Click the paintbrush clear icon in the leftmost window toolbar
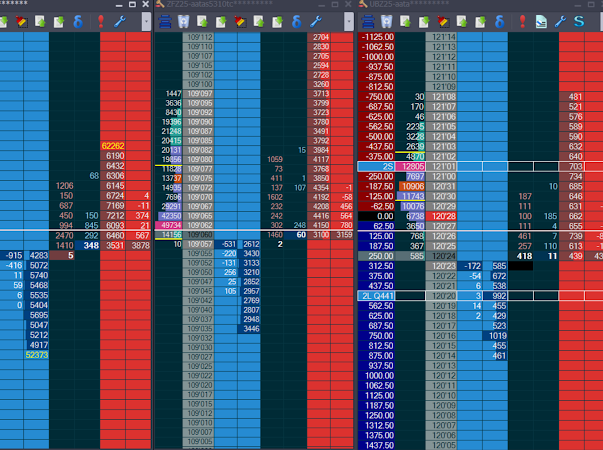 tap(21, 22)
